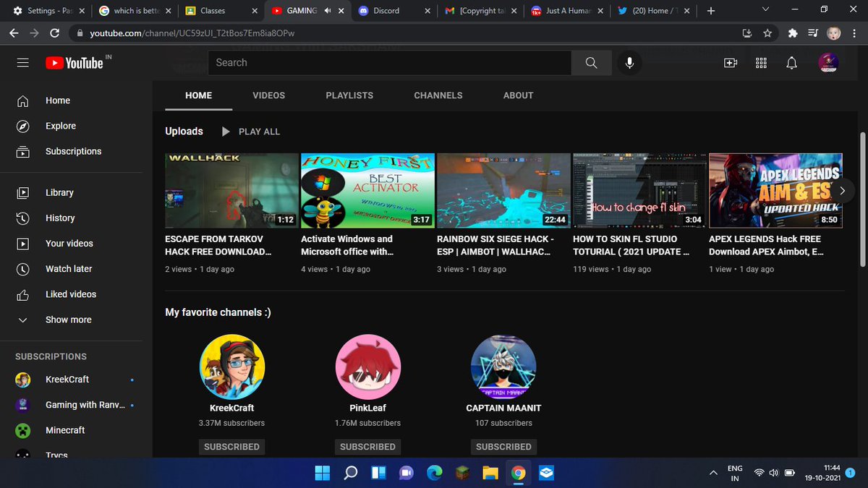Open the Windows Start button

323,473
